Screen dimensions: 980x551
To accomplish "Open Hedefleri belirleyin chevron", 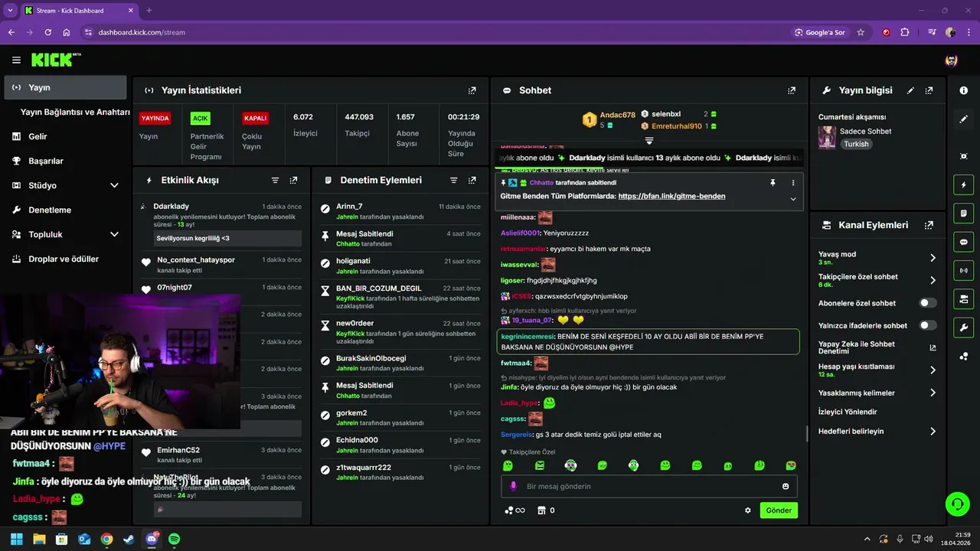I will tap(933, 432).
